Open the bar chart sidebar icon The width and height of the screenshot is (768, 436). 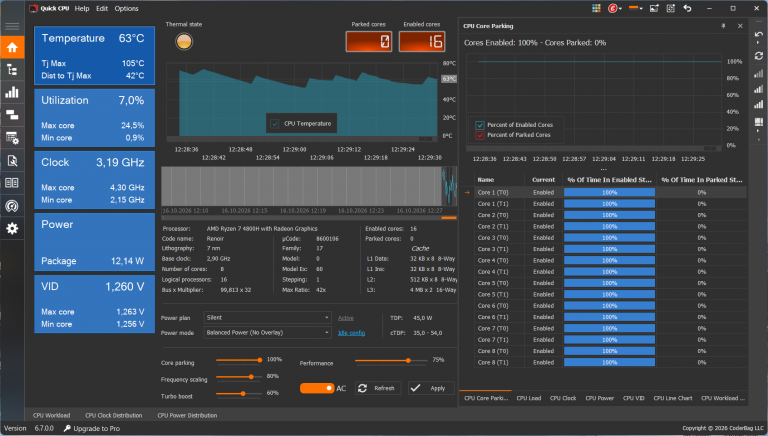point(12,92)
